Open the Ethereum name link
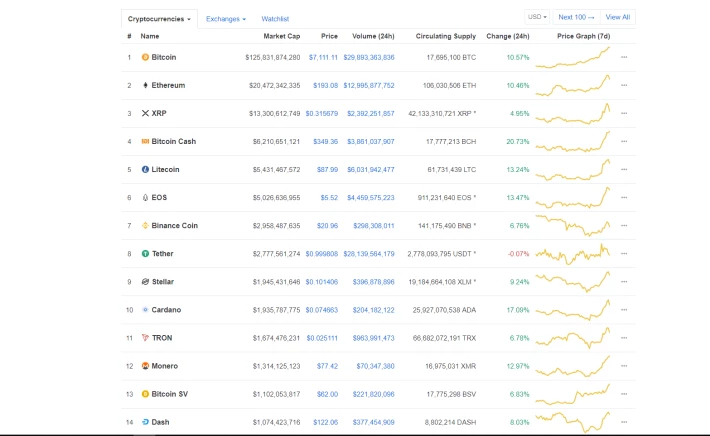 [x=168, y=85]
